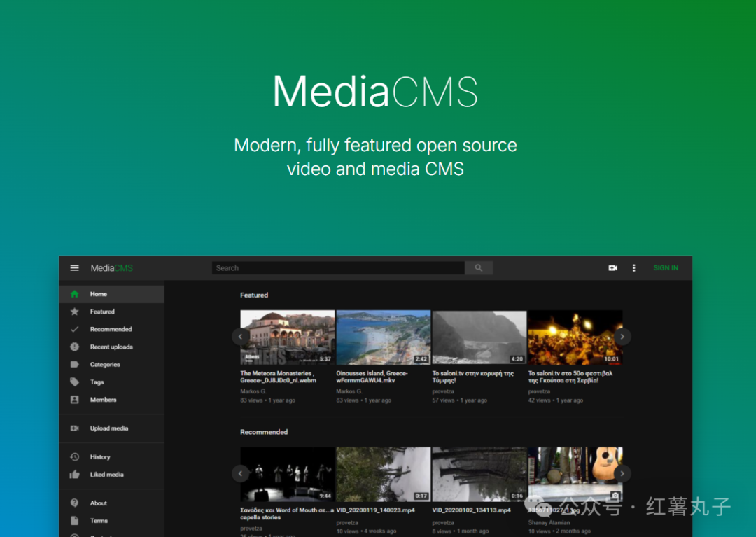Click the MediaCMS logo in header
This screenshot has height=537, width=756.
112,268
